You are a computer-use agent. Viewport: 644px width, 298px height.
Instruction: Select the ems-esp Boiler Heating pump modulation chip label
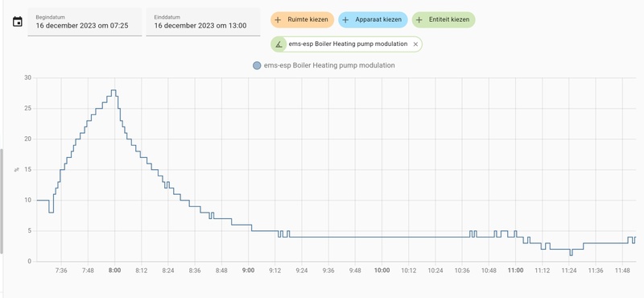348,44
